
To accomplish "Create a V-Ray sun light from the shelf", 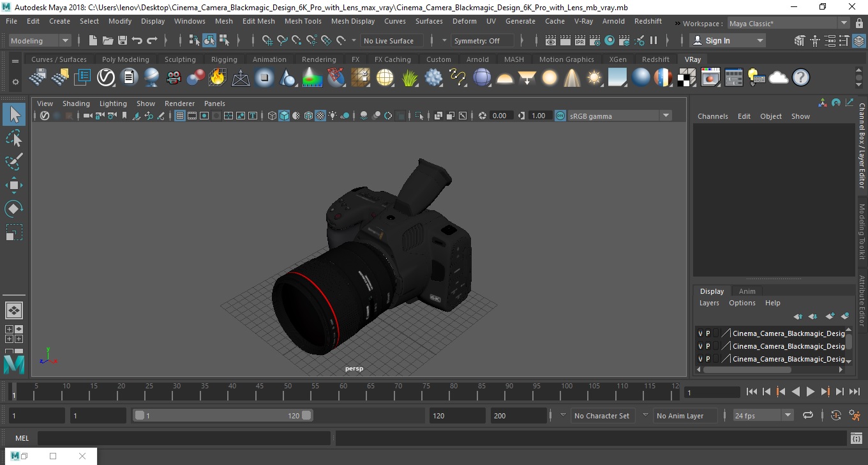I will 595,78.
